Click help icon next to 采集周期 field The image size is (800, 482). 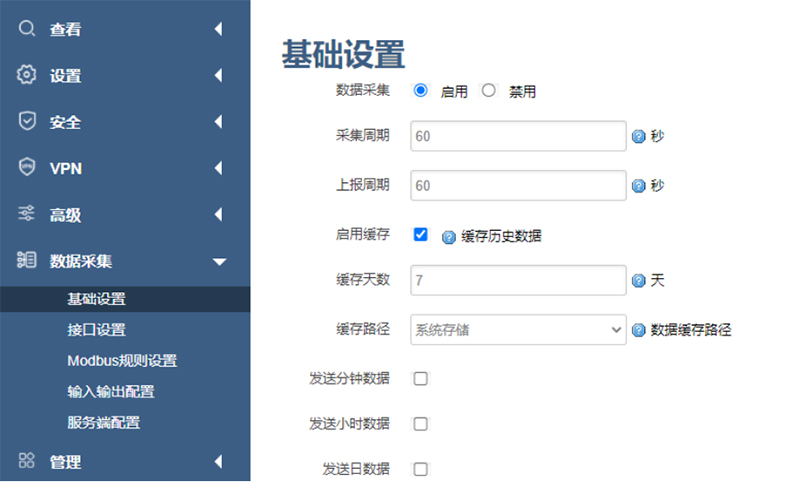638,136
